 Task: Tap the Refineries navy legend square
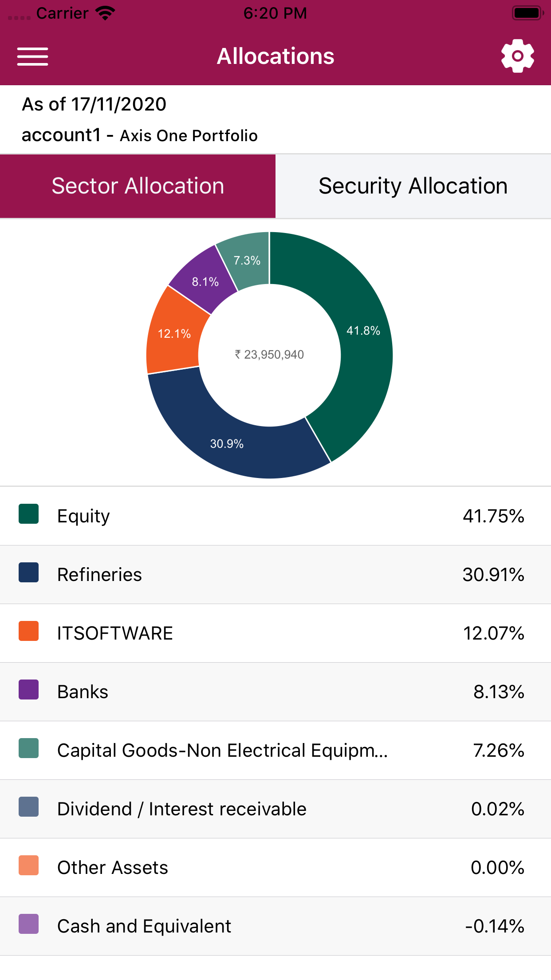(x=29, y=574)
